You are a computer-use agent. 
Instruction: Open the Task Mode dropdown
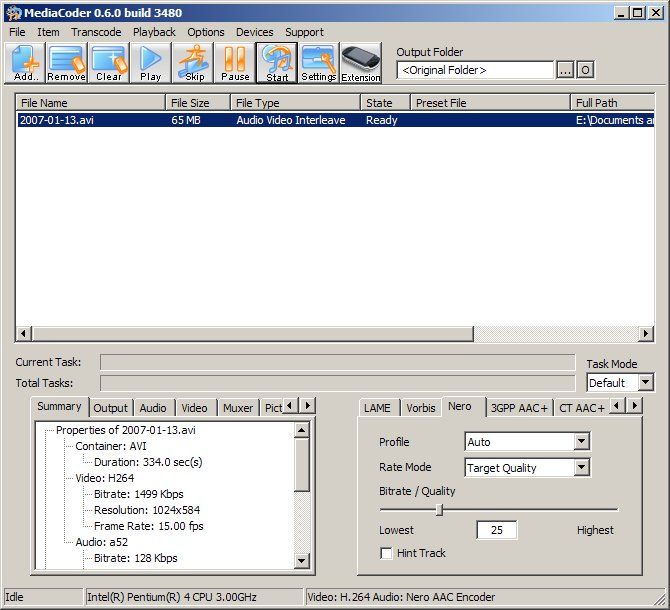point(645,383)
